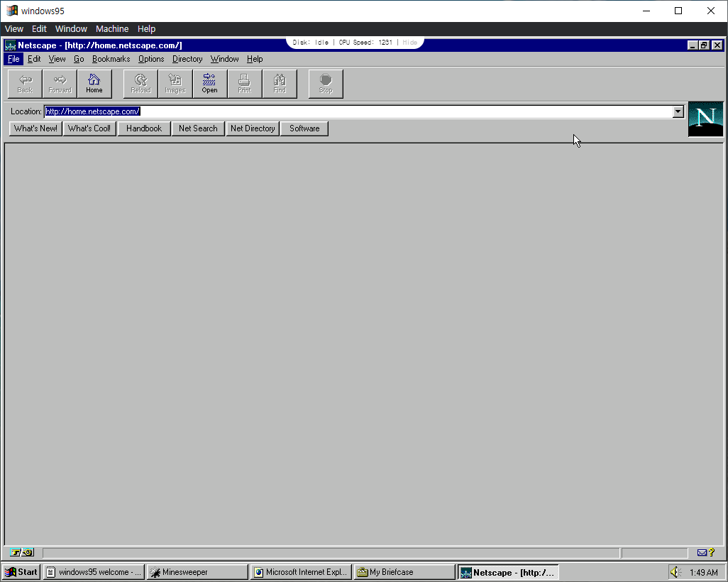Open Netscape Edit menu
This screenshot has width=728, height=582.
click(x=34, y=59)
